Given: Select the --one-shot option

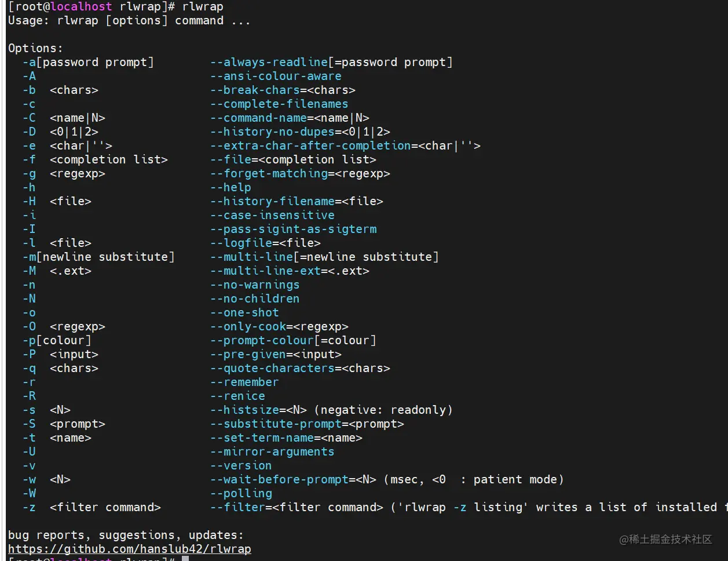Looking at the screenshot, I should 244,312.
